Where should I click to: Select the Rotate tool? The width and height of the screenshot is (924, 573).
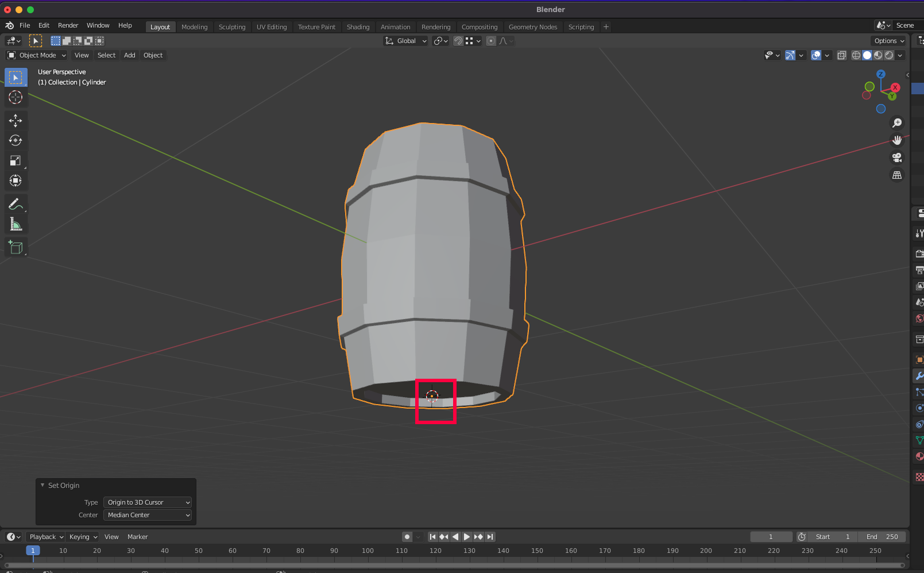tap(16, 140)
